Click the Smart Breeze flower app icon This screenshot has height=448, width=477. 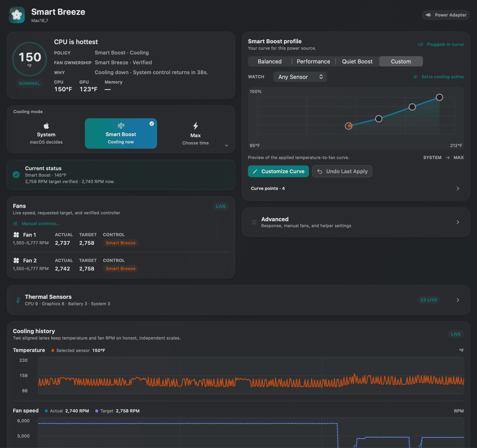pyautogui.click(x=17, y=15)
